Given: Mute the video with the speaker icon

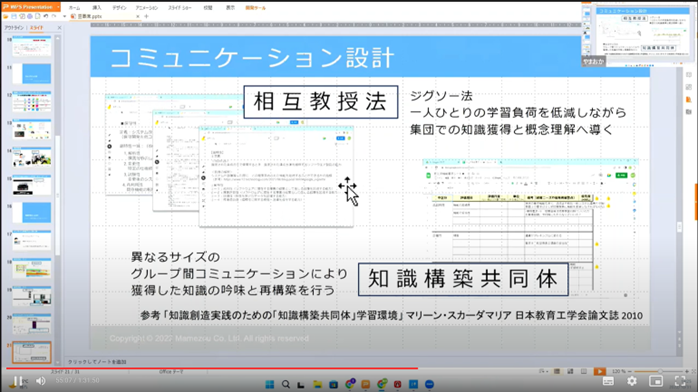Looking at the screenshot, I should pyautogui.click(x=41, y=381).
